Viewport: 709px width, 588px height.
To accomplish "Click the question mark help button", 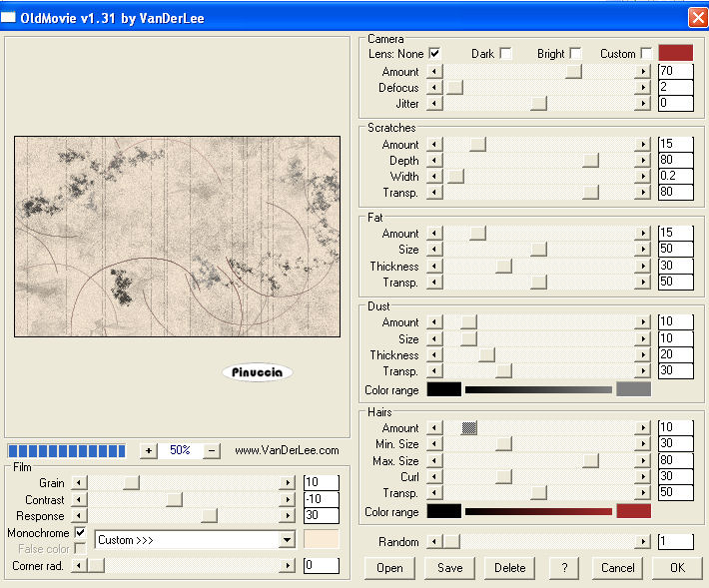I will pos(564,568).
